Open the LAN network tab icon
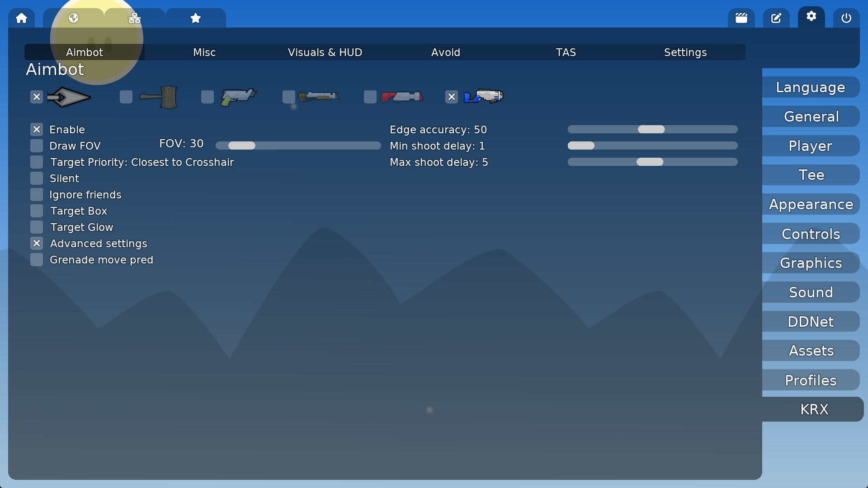 (x=134, y=18)
